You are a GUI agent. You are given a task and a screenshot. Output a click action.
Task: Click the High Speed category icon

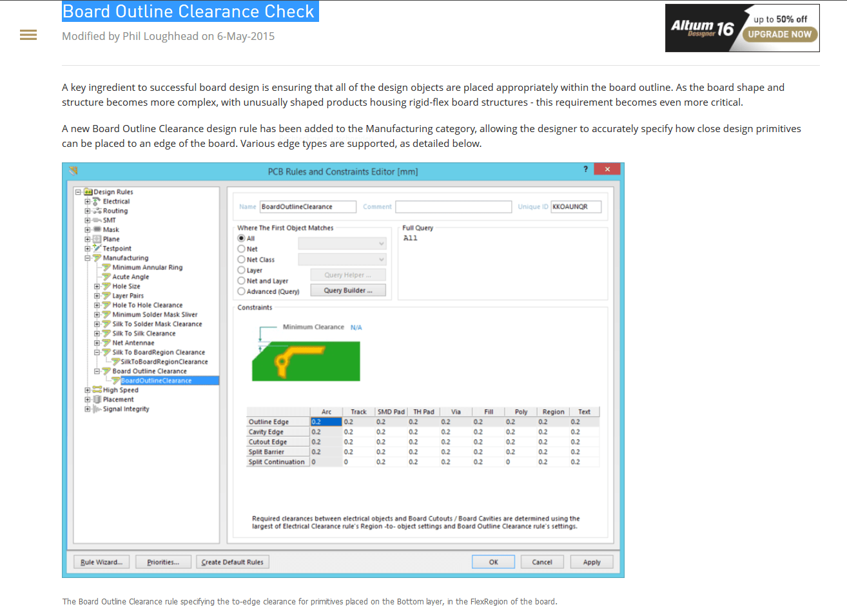(97, 390)
